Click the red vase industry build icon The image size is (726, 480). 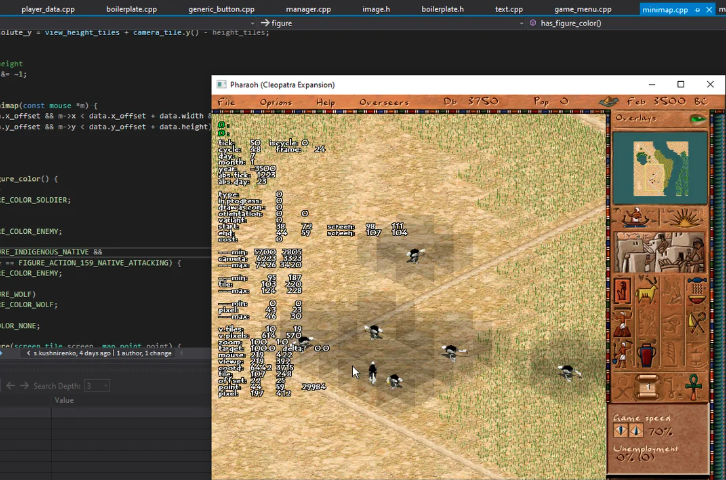(x=647, y=355)
